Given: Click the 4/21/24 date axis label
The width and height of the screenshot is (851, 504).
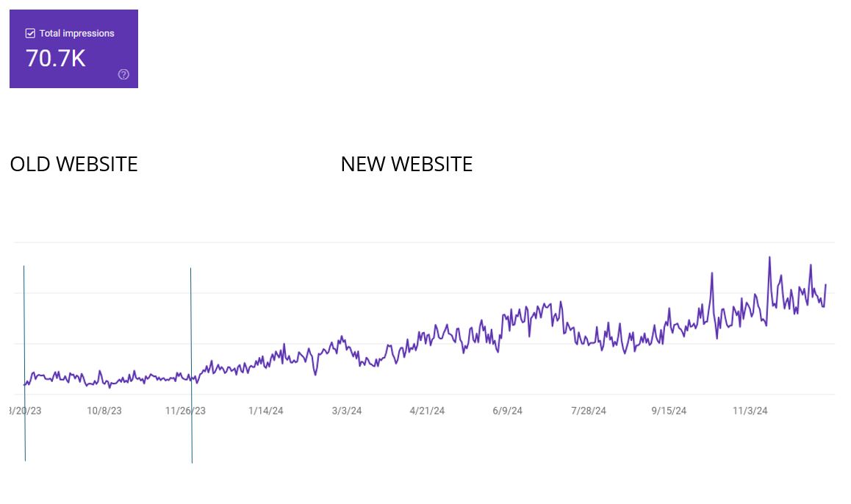Looking at the screenshot, I should click(x=427, y=411).
